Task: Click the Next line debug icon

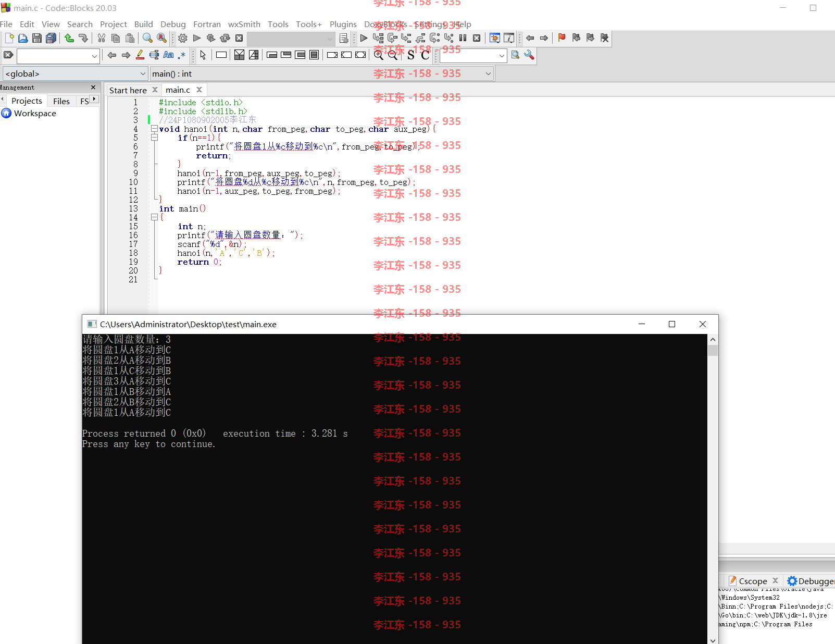Action: [x=392, y=38]
